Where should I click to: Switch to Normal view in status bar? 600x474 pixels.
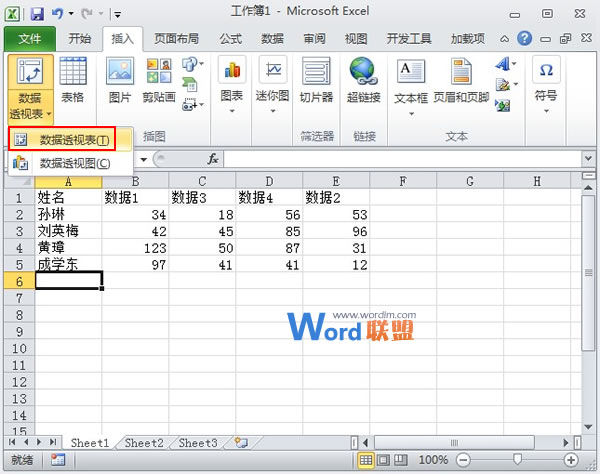366,459
